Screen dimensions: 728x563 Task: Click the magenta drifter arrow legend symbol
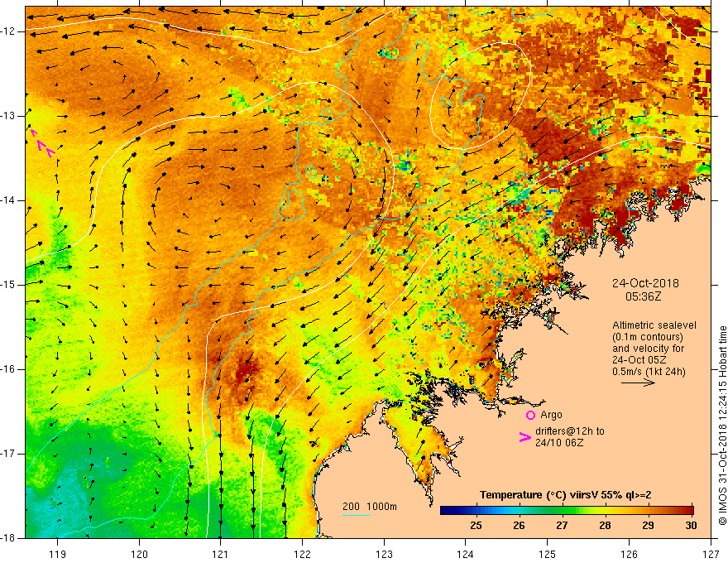pyautogui.click(x=525, y=437)
